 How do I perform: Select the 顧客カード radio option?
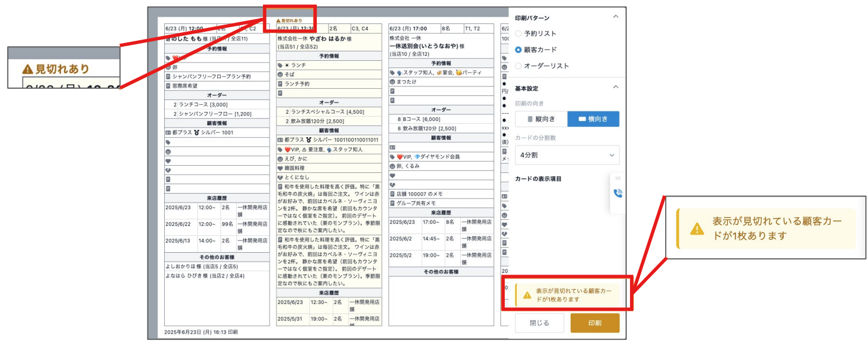click(x=518, y=50)
